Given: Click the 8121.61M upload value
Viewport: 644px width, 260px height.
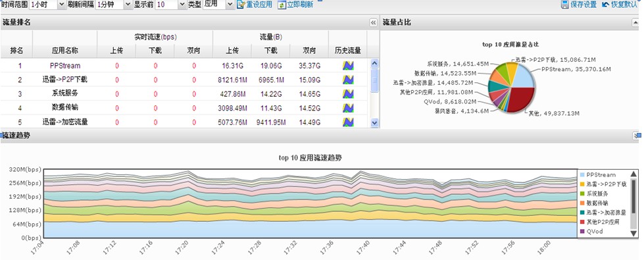Looking at the screenshot, I should click(232, 80).
